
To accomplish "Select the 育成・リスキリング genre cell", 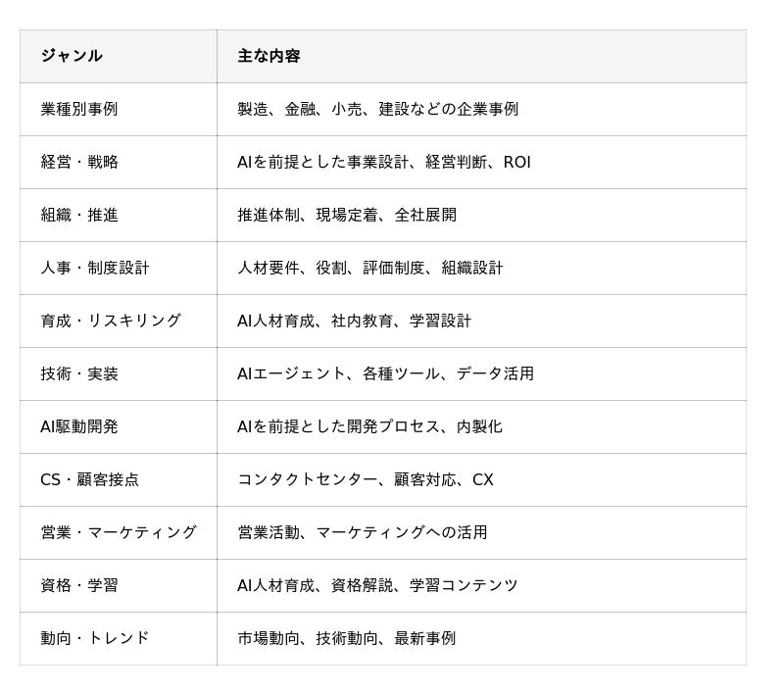I will pyautogui.click(x=119, y=321).
